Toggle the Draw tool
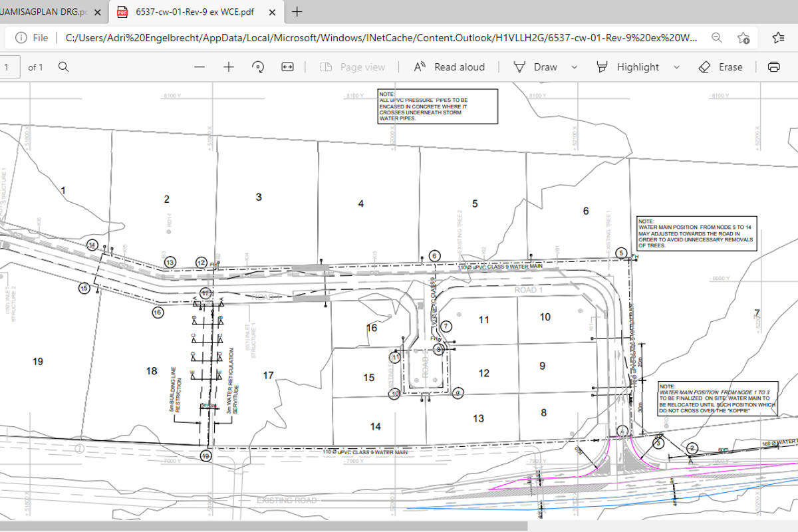 click(x=536, y=67)
